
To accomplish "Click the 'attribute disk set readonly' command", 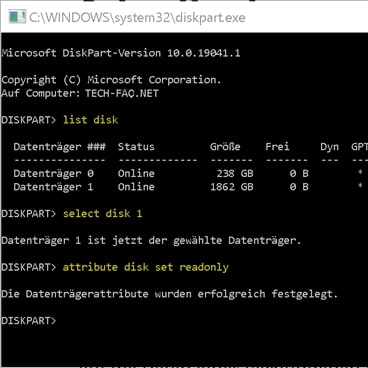I will 146,267.
